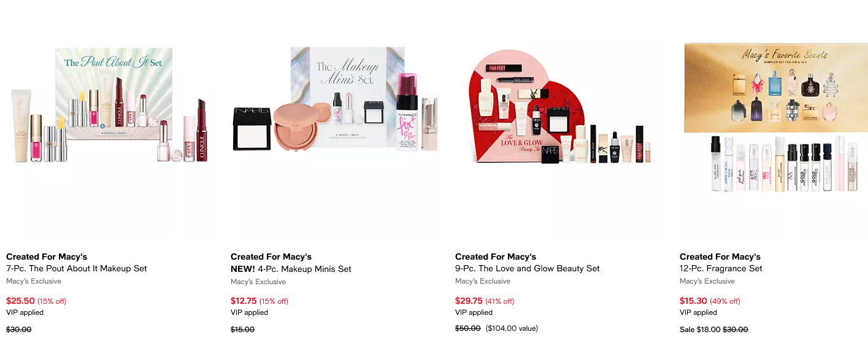Click the ($104.00 value) text
Viewport: 868px width, 340px height.
click(x=512, y=328)
